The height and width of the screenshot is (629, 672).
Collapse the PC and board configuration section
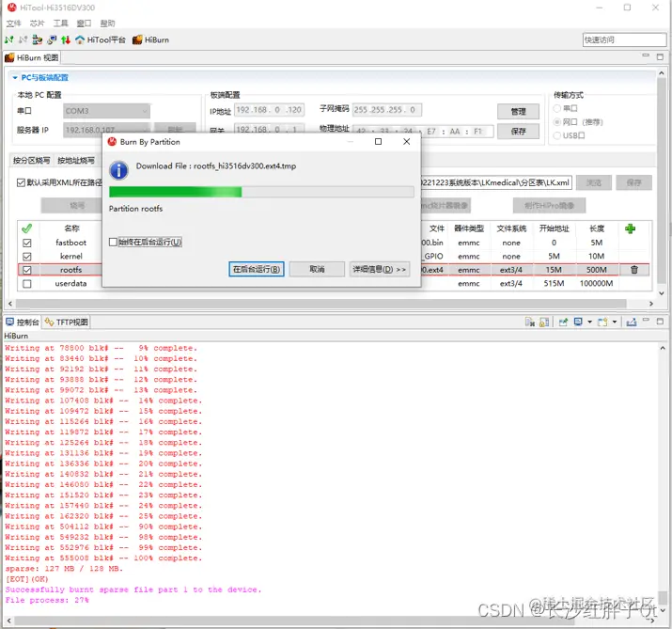coord(15,78)
